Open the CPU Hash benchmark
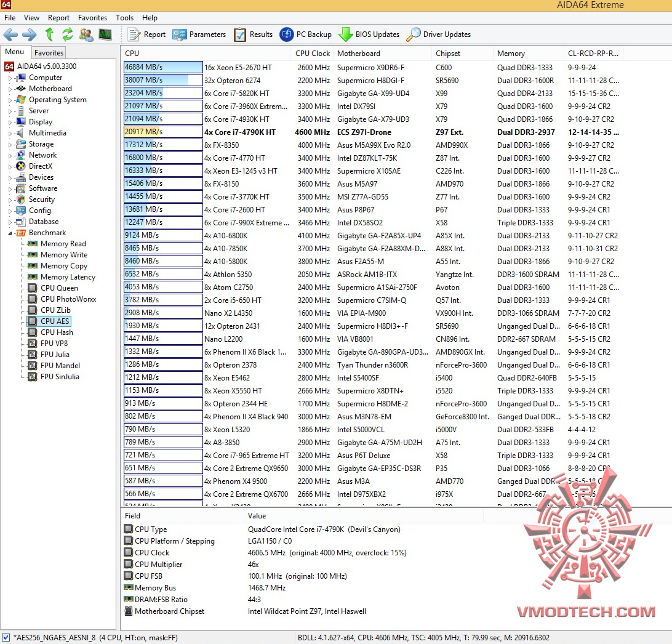672x644 pixels. (57, 332)
